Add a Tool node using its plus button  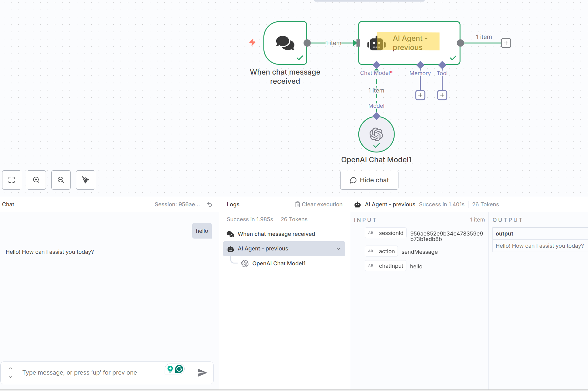[x=442, y=95]
